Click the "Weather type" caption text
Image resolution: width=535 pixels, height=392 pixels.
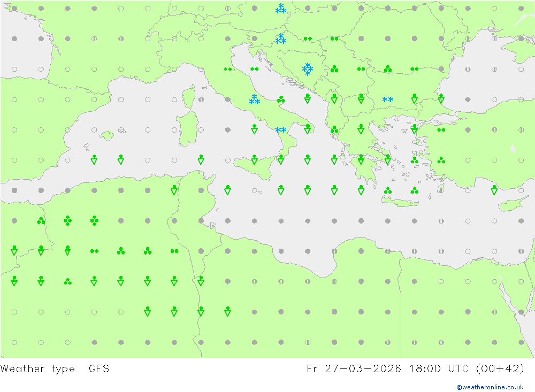pos(37,369)
